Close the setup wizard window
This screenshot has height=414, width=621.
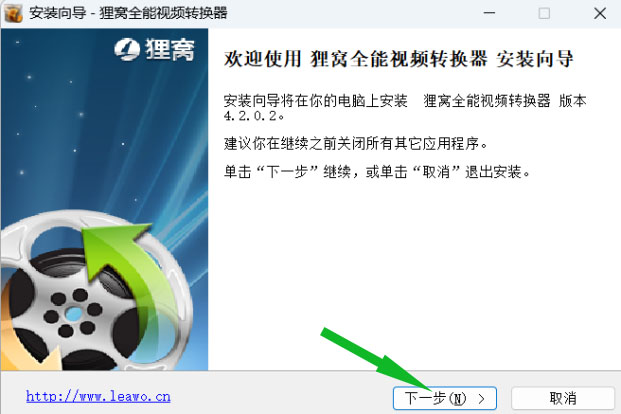(x=600, y=13)
